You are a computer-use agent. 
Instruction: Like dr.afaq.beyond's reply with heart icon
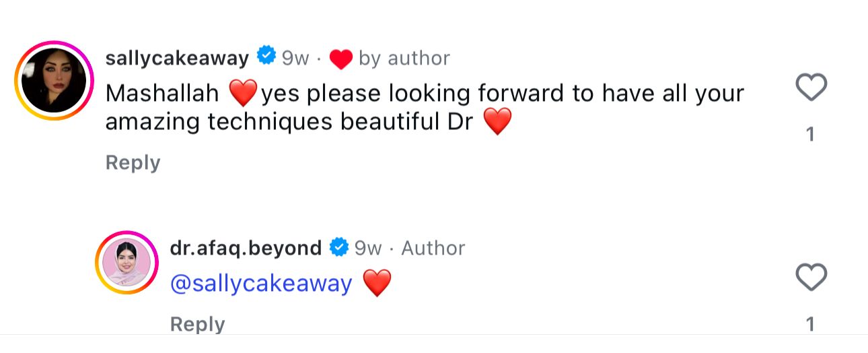click(811, 277)
